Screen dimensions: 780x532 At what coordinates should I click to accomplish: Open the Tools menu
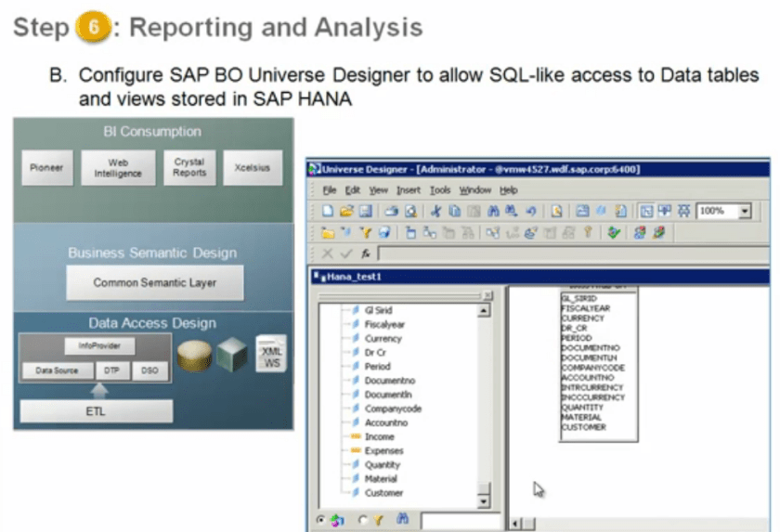pyautogui.click(x=440, y=189)
